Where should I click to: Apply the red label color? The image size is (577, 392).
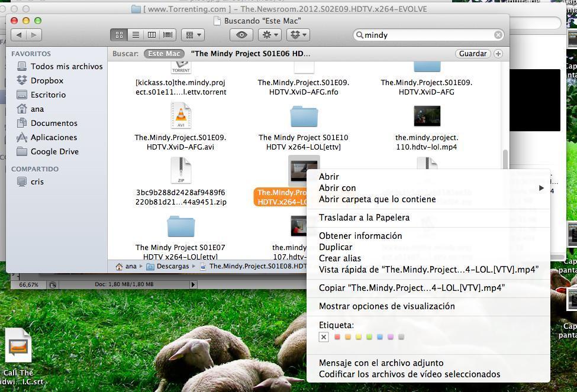point(337,337)
